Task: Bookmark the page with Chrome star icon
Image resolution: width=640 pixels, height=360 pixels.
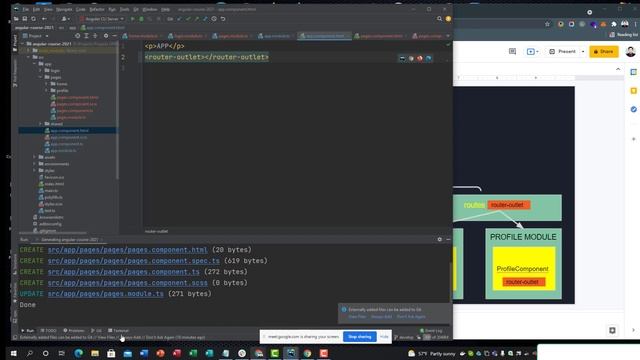Action: (547, 24)
